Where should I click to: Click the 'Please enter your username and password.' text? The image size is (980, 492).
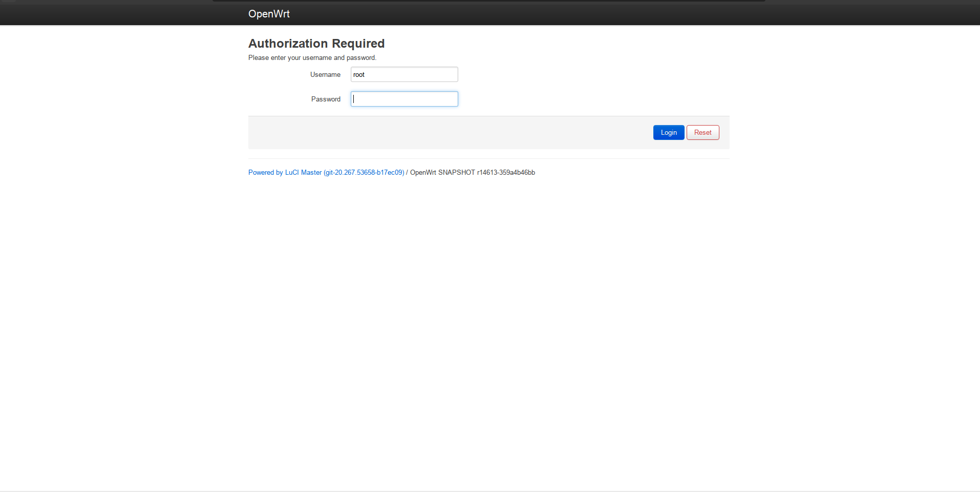[x=312, y=58]
